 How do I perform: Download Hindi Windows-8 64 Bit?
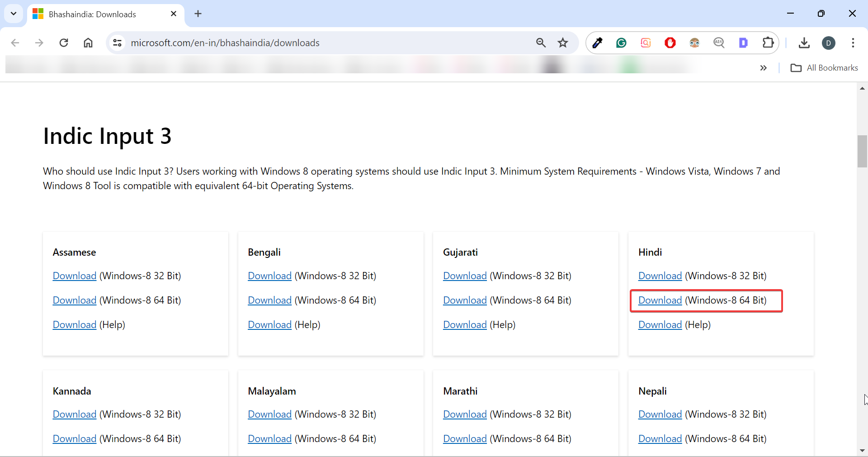click(660, 300)
